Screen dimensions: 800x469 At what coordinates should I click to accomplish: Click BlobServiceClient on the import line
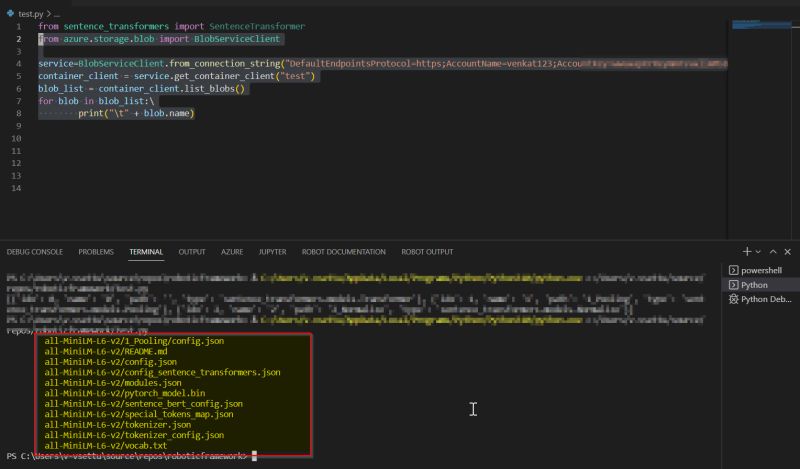click(x=237, y=39)
